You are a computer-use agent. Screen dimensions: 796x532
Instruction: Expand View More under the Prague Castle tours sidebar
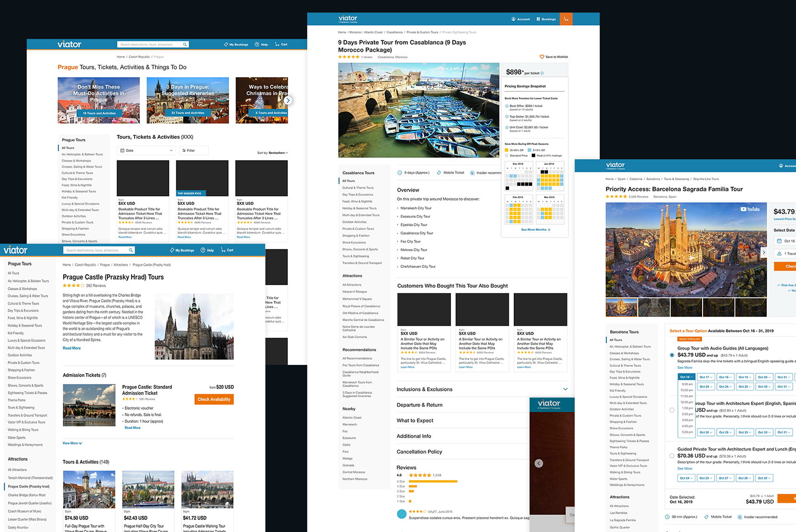pos(72,443)
